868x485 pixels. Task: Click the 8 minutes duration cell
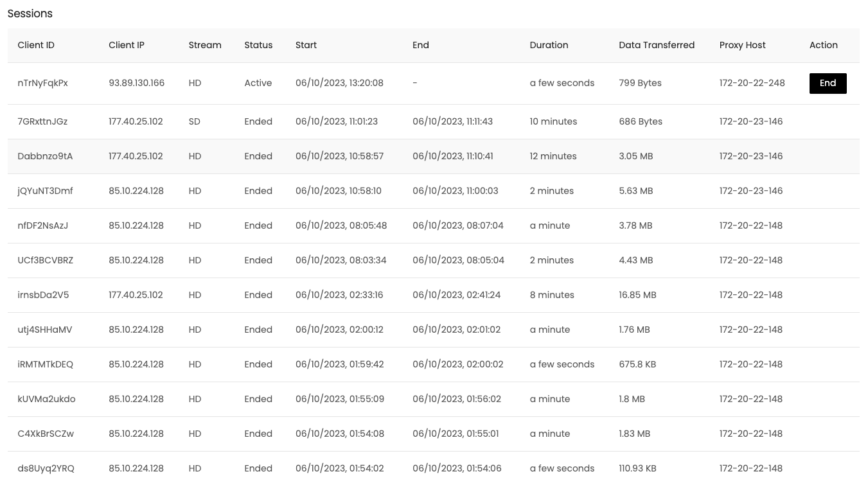(x=552, y=295)
